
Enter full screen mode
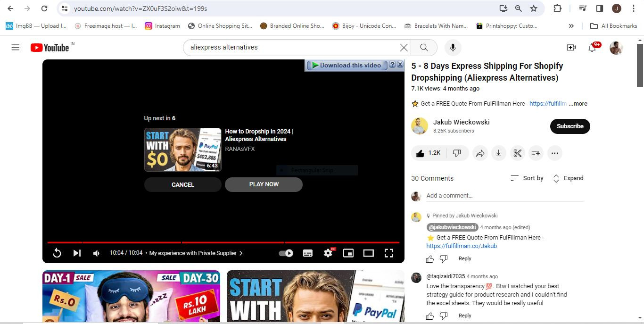[388, 253]
